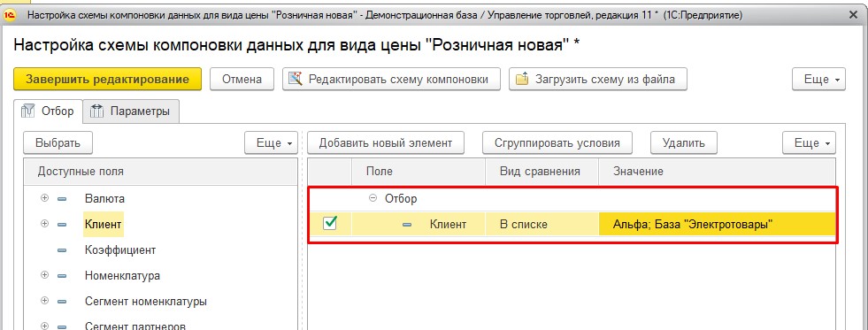Viewport: 868px width, 330px height.
Task: Click the Выбрать button
Action: 58,142
